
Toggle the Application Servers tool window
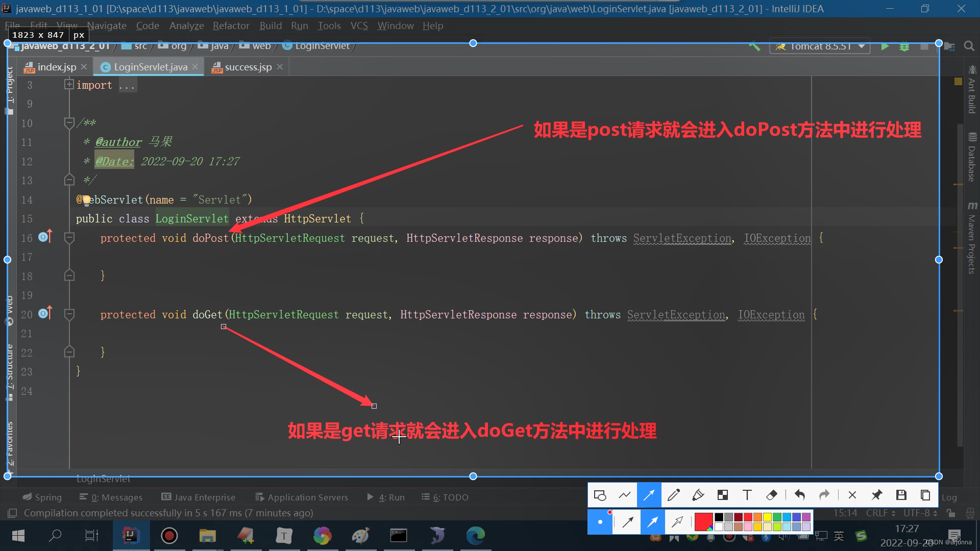[302, 497]
